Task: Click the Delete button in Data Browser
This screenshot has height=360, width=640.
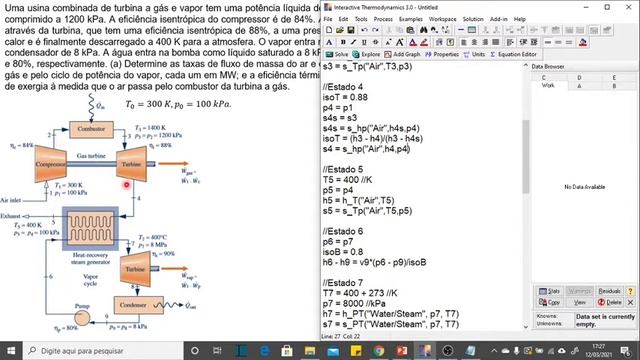Action: (609, 302)
